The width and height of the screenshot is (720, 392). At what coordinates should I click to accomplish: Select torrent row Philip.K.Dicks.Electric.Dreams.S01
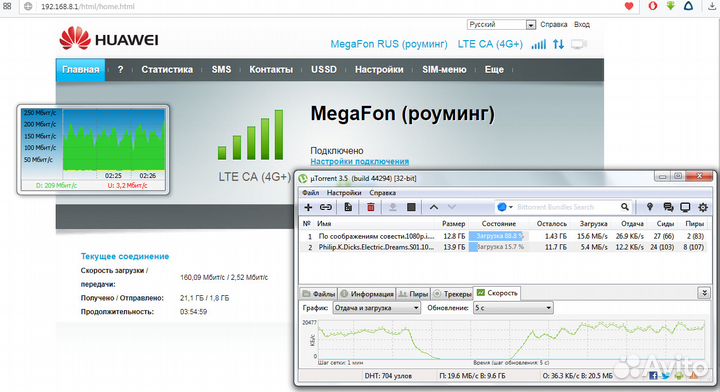504,247
